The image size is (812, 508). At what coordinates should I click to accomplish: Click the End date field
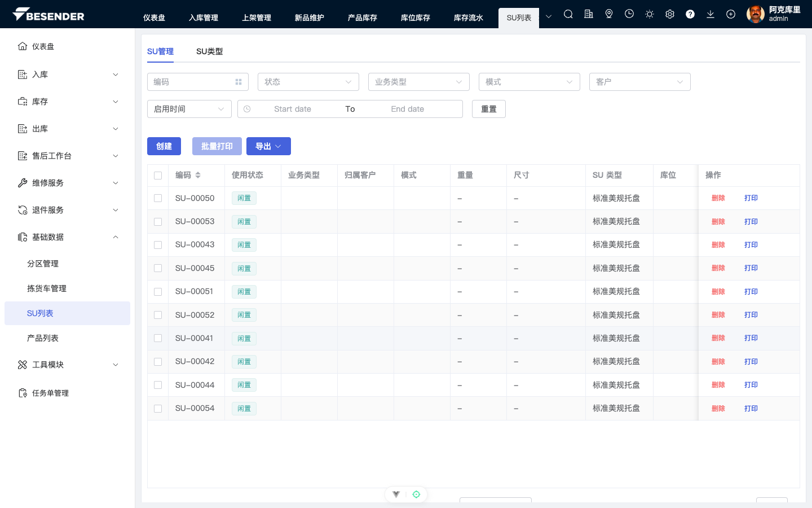coord(408,109)
